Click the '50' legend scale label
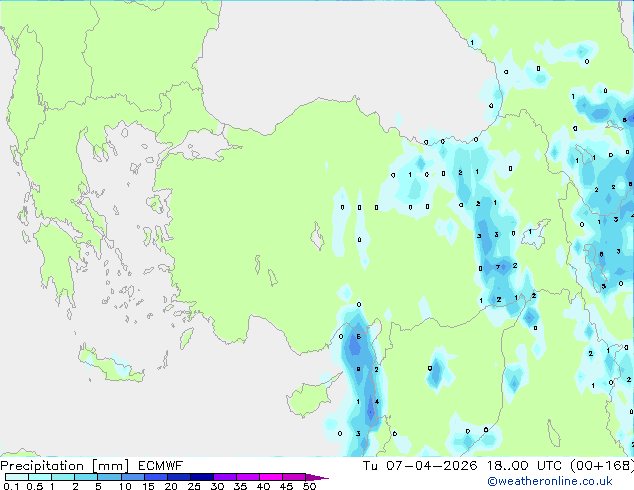Screen dimensions: 634x490 pyautogui.click(x=309, y=486)
